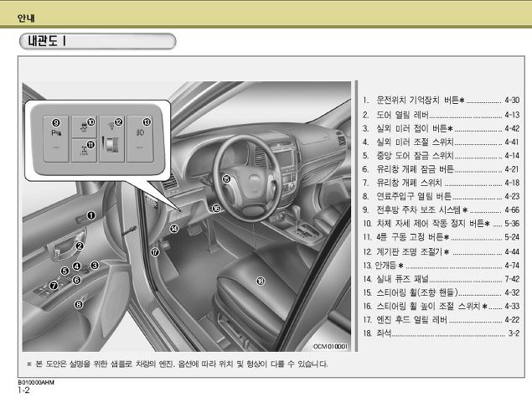Screen dimensions: 532x398
Task: Select list row '6. 유리창 개폐 잠금 버튼'
Action: 441,169
